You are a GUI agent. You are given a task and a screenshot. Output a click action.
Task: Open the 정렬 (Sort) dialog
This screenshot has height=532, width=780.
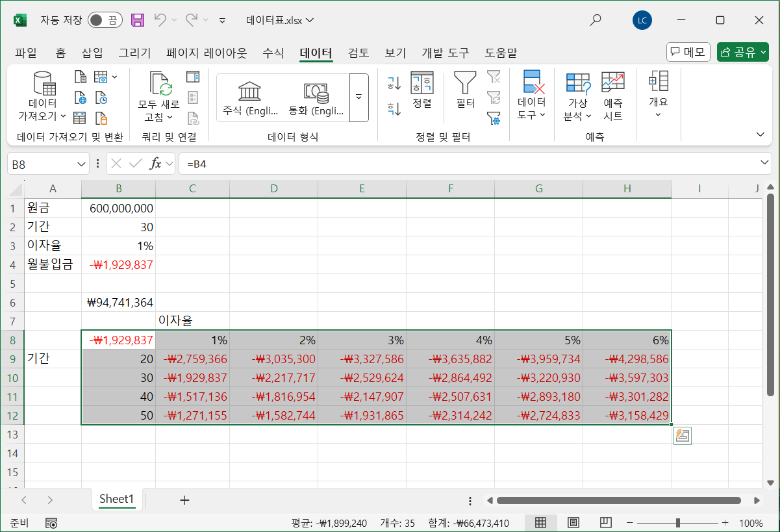click(x=422, y=91)
